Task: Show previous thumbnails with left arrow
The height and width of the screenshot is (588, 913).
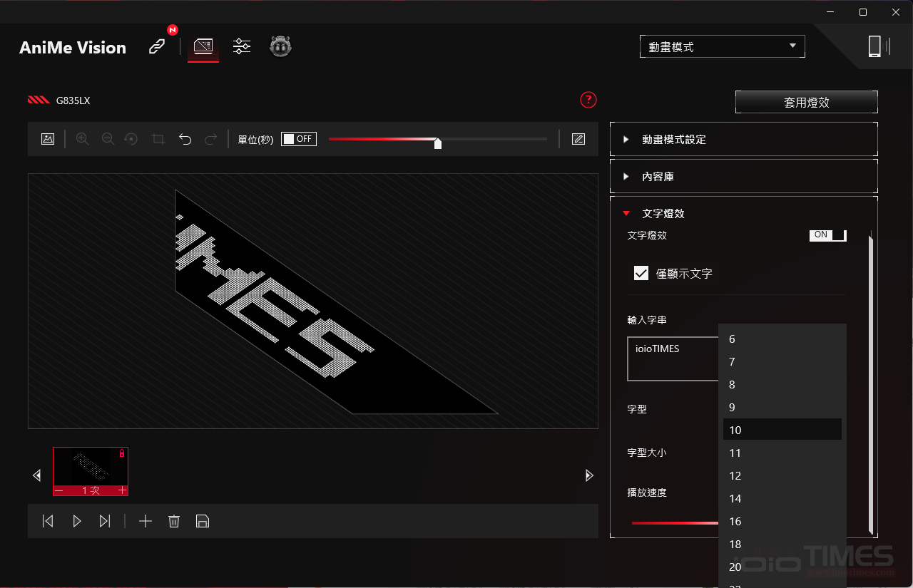Action: click(x=37, y=475)
